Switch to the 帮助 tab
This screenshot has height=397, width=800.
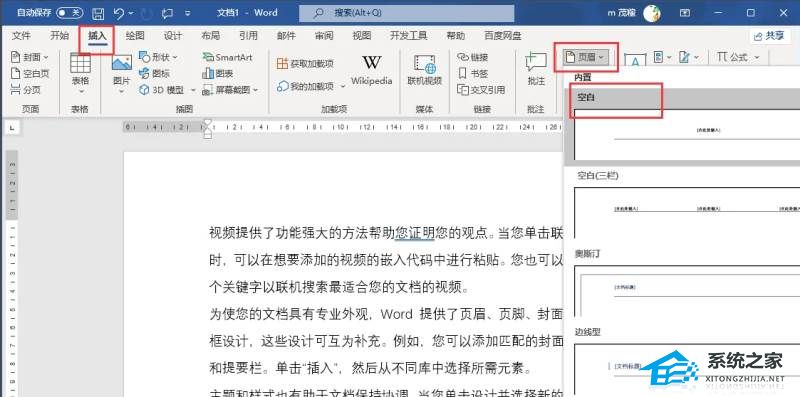click(456, 36)
